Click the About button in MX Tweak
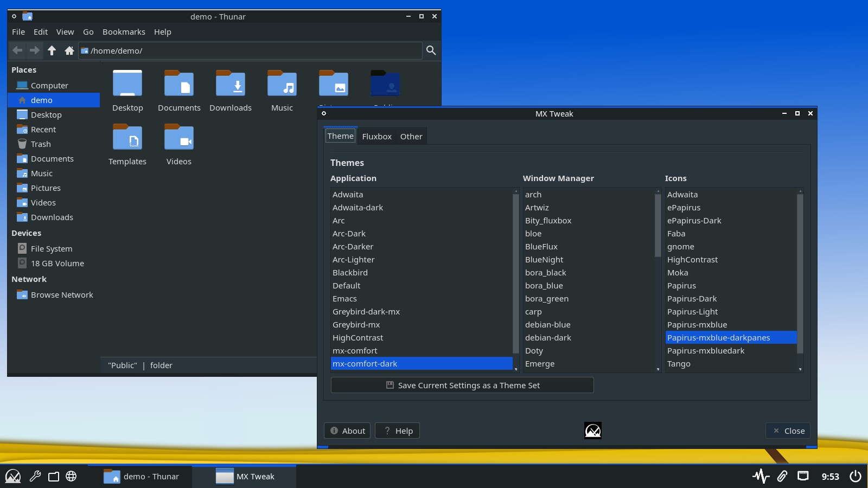868x488 pixels. (347, 431)
